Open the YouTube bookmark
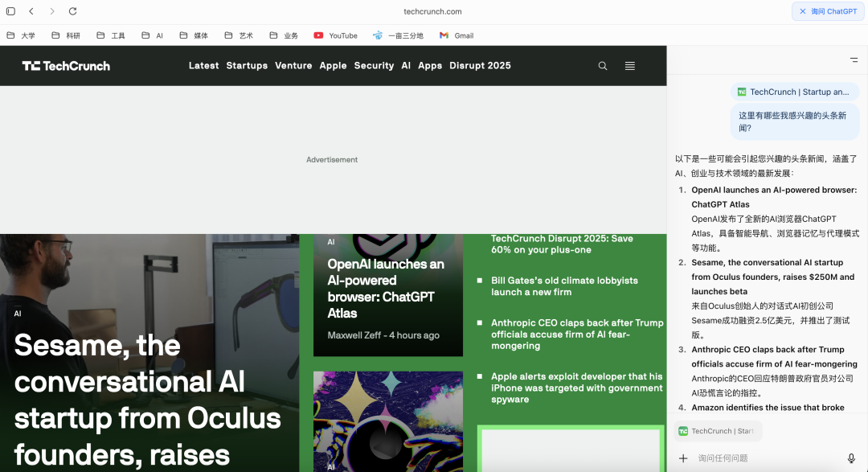868x472 pixels. 335,35
